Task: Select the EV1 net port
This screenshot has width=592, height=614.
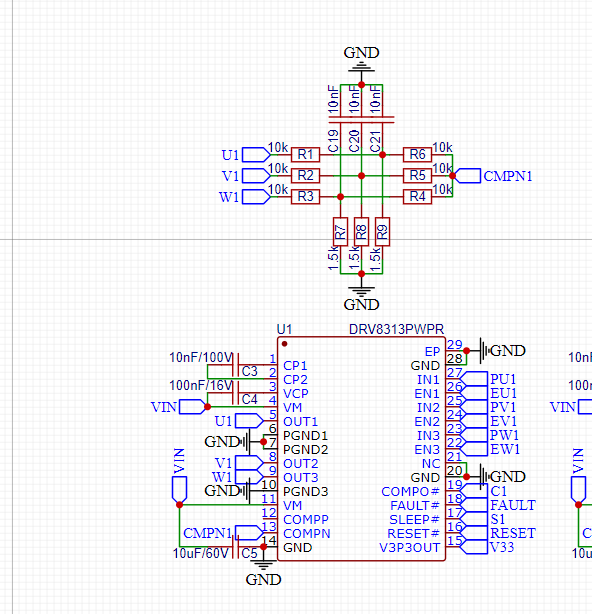Action: pos(474,421)
